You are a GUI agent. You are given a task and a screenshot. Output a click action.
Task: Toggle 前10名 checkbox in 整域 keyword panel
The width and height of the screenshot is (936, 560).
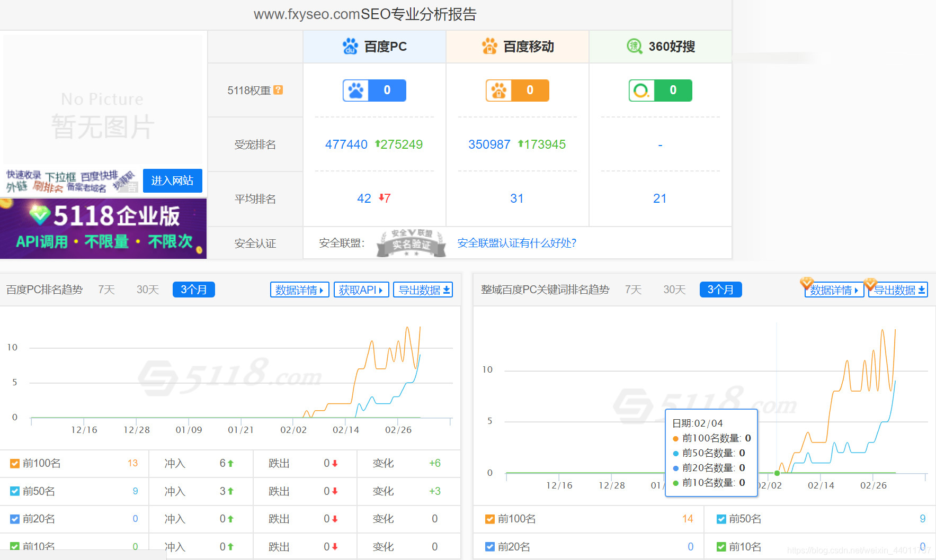(x=721, y=547)
